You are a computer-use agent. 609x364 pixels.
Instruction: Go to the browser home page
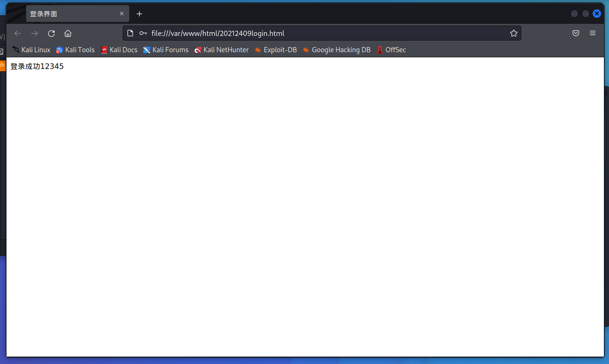point(68,34)
